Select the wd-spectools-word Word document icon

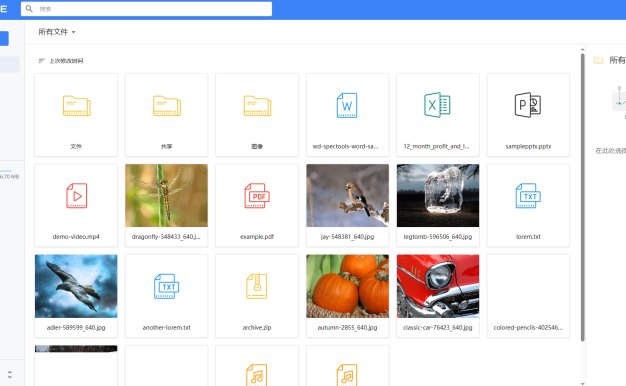tap(347, 105)
